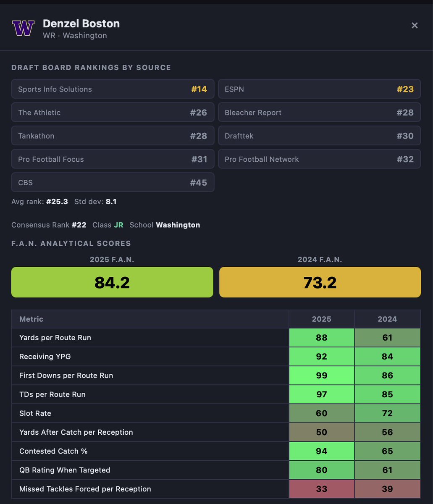433x504 pixels.
Task: Click the 2025 column header
Action: click(x=322, y=319)
